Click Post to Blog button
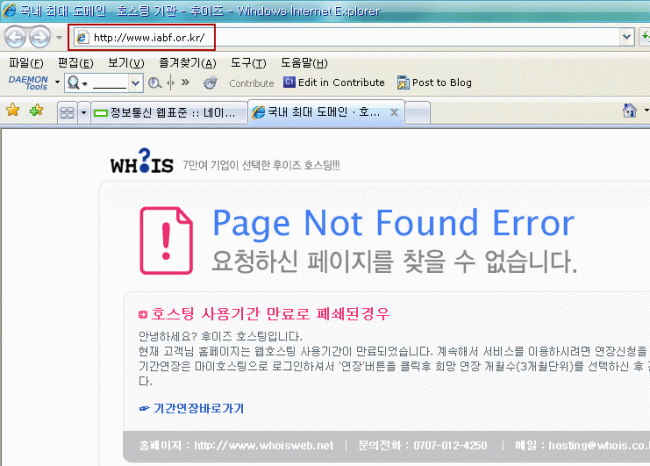Image resolution: width=650 pixels, height=466 pixels. point(434,83)
